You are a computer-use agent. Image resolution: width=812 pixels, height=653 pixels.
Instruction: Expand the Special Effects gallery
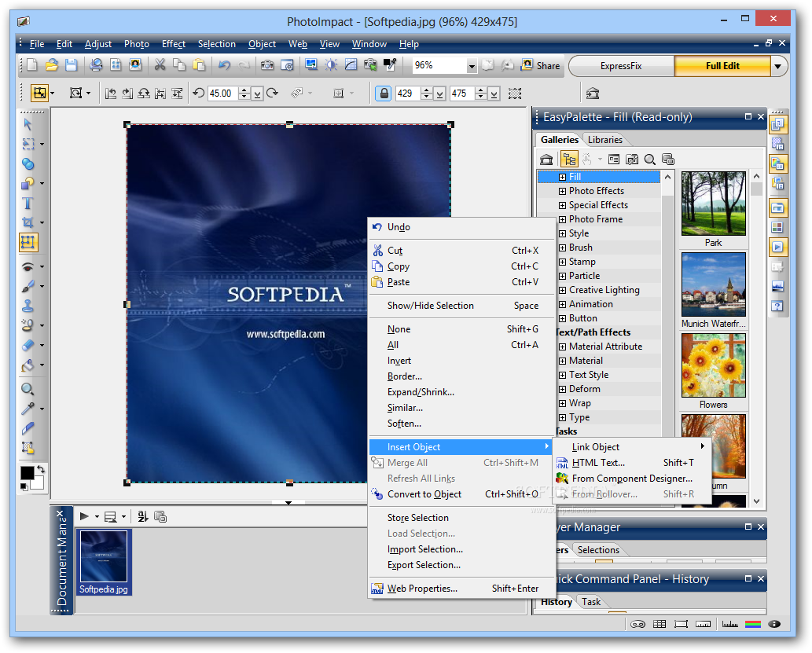pos(562,205)
